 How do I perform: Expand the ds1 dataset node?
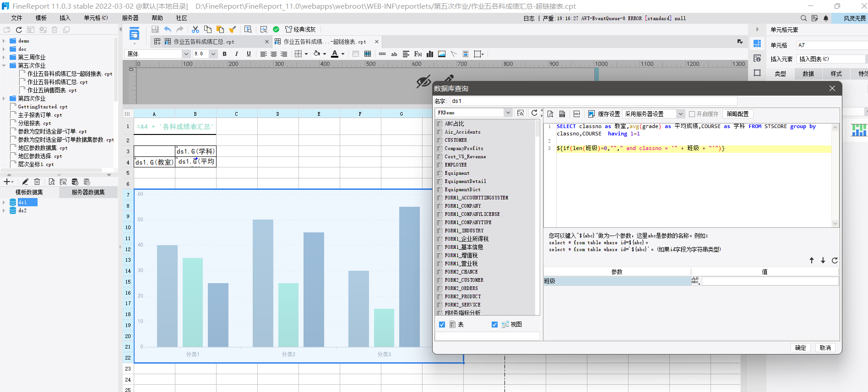click(4, 202)
